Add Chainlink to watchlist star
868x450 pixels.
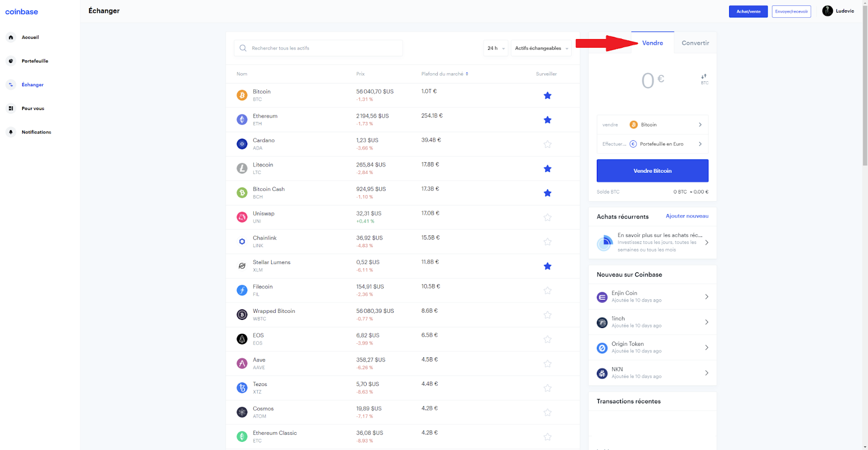547,242
